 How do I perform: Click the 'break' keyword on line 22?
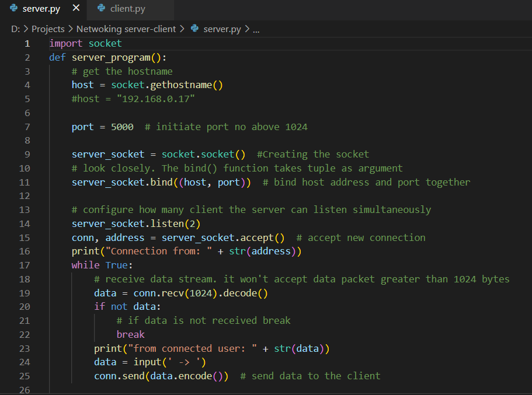tap(131, 335)
